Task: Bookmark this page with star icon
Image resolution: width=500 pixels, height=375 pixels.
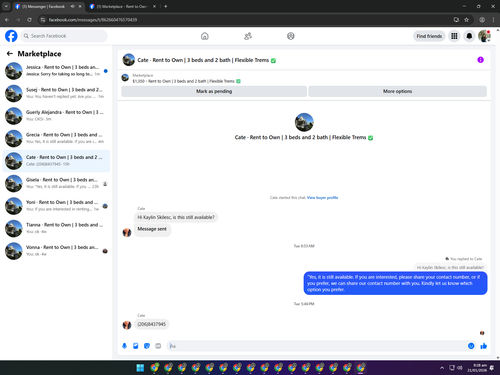Action: point(467,20)
